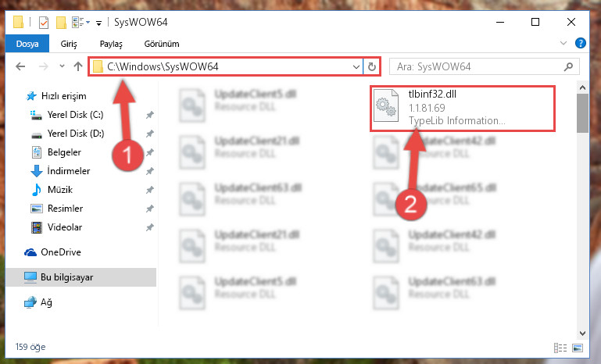Screen dimensions: 601x364
Task: Refresh the SysWOW64 folder view
Action: (372, 66)
